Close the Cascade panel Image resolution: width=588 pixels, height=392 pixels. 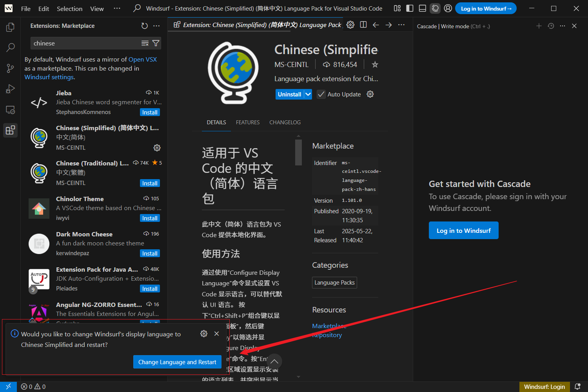point(574,26)
